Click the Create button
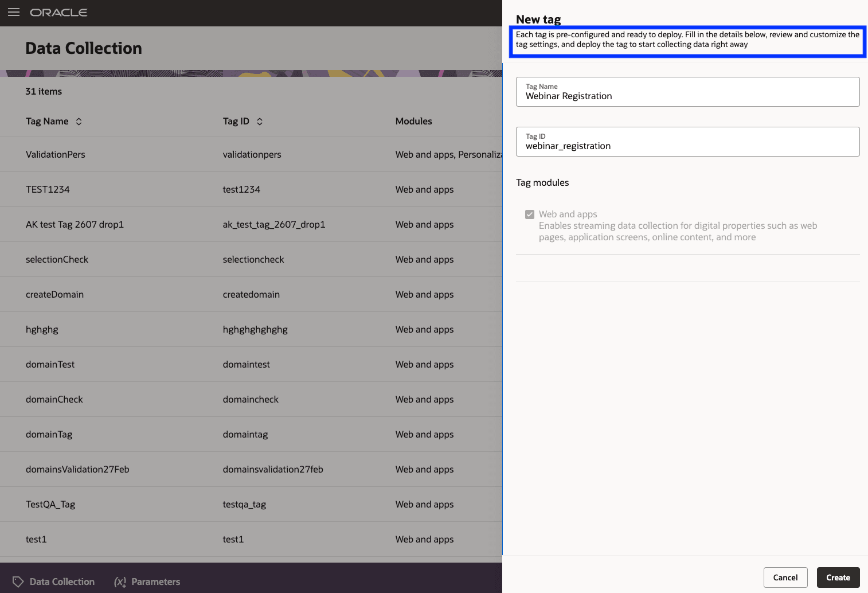This screenshot has width=868, height=593. [838, 578]
